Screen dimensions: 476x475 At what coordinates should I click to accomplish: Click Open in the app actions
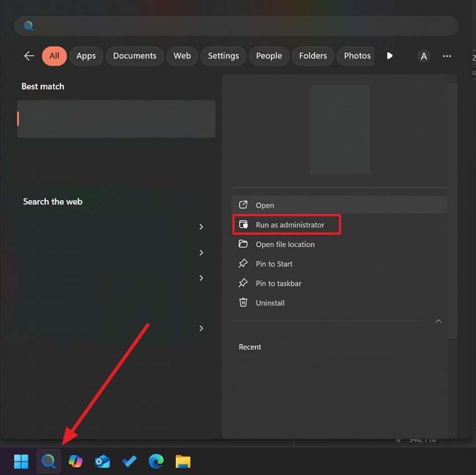[339, 206]
